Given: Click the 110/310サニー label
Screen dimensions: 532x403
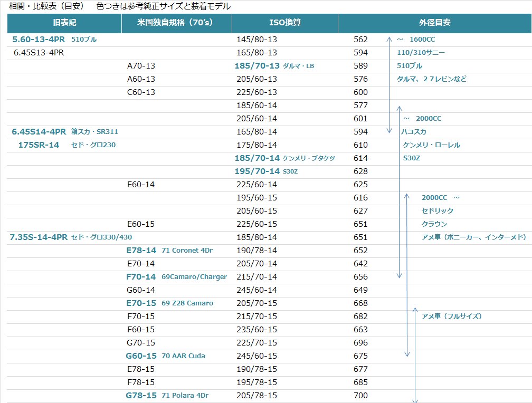Looking at the screenshot, I should [421, 53].
